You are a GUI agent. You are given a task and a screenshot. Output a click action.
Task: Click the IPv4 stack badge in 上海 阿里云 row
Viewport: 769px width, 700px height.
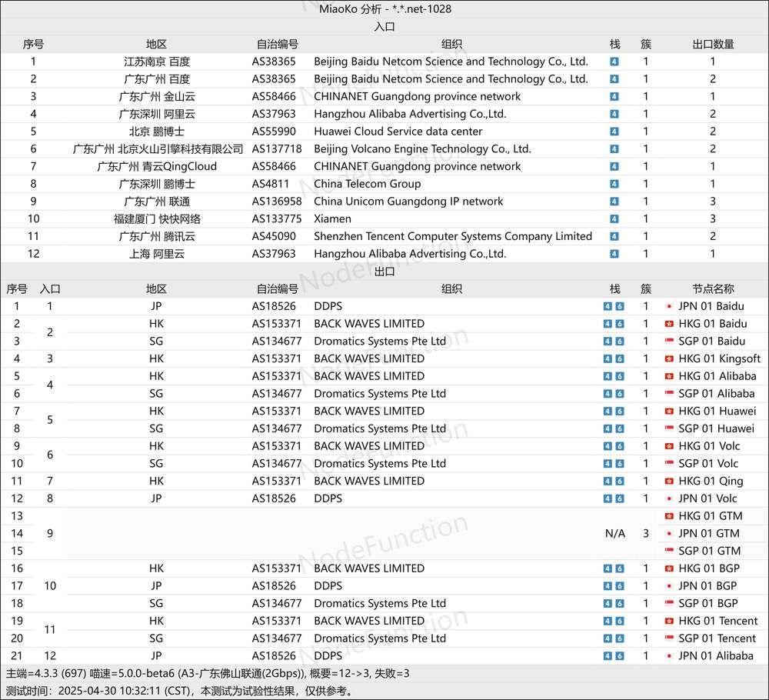click(614, 254)
